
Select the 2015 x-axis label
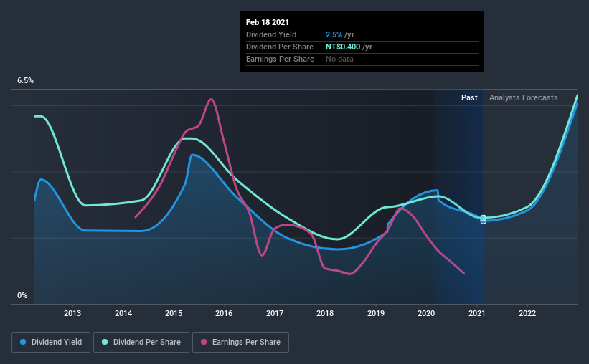click(174, 313)
